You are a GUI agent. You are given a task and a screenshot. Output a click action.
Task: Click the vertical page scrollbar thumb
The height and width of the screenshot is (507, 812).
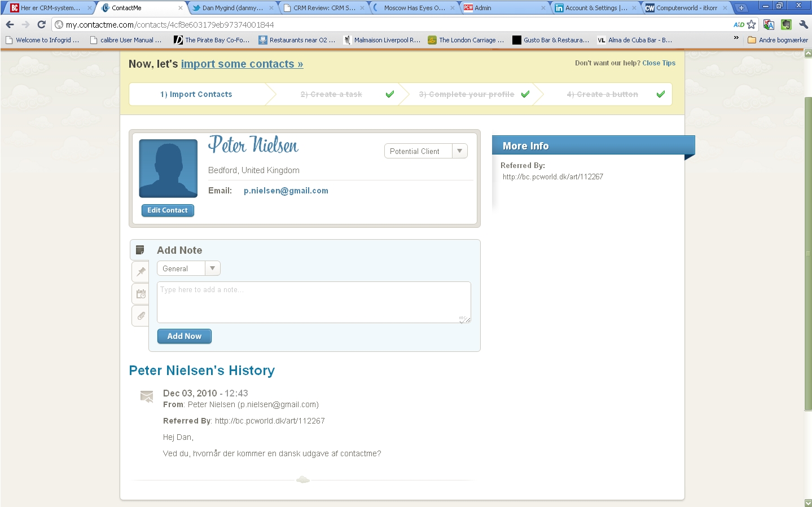click(x=808, y=254)
